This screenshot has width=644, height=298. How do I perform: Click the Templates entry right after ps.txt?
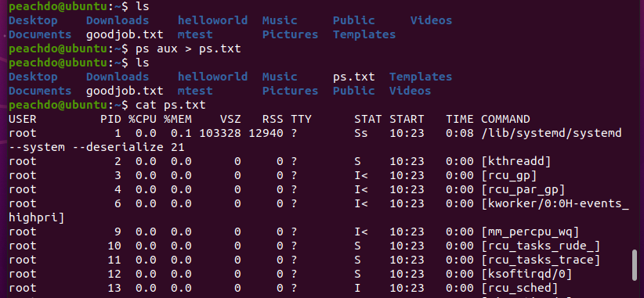[421, 77]
